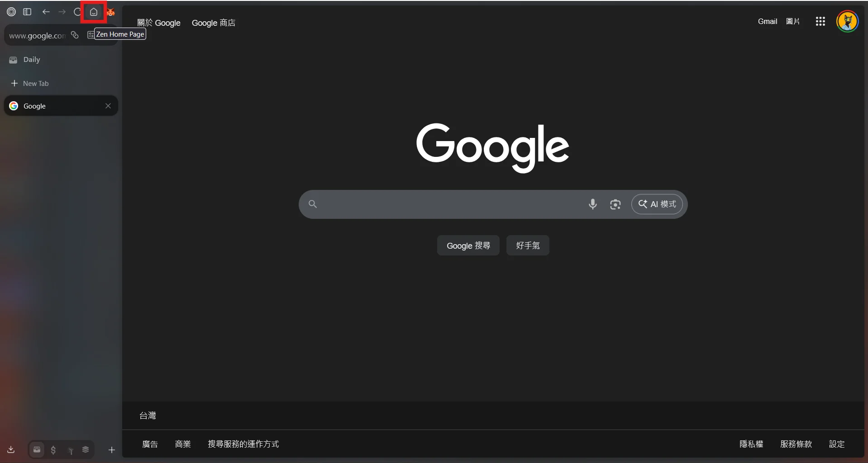The image size is (868, 463).
Task: Go back to the previous page
Action: click(46, 12)
